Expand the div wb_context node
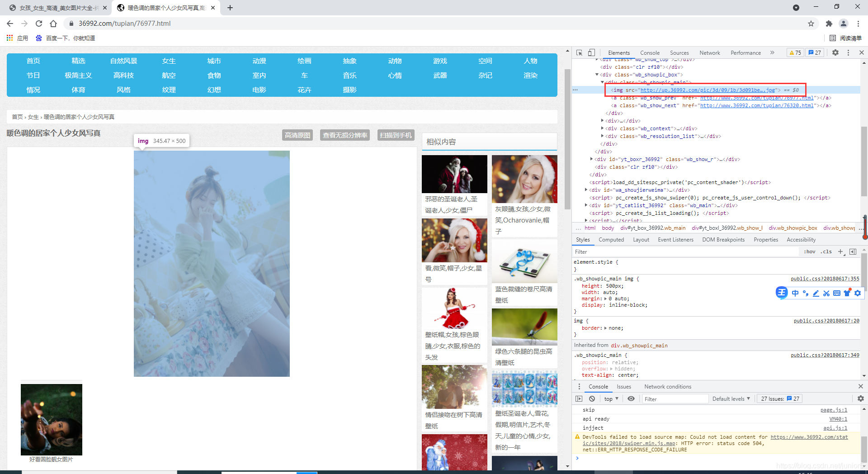This screenshot has width=868, height=474. point(602,128)
